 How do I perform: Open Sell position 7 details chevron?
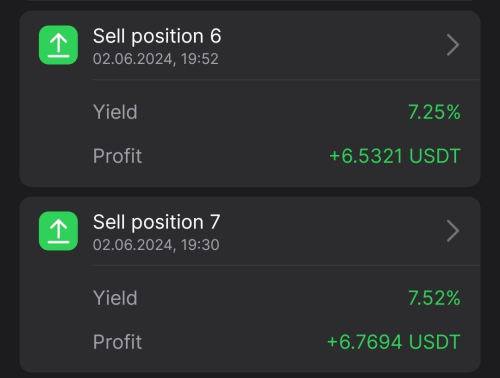[x=453, y=231]
